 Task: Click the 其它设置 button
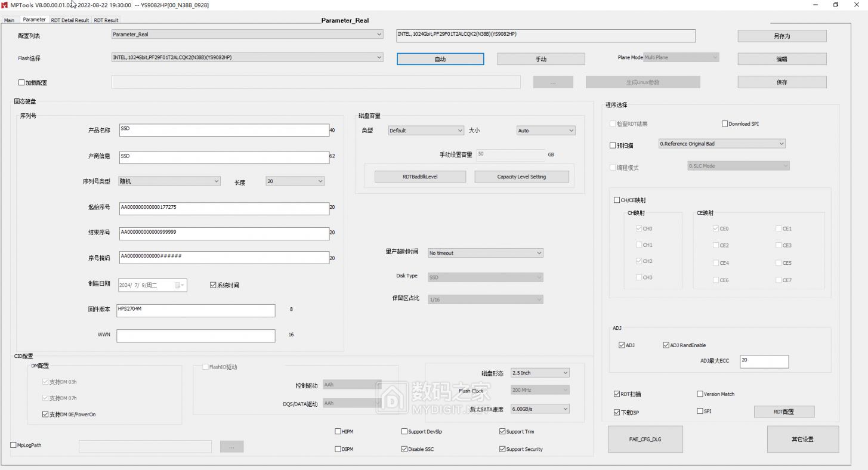click(x=802, y=439)
